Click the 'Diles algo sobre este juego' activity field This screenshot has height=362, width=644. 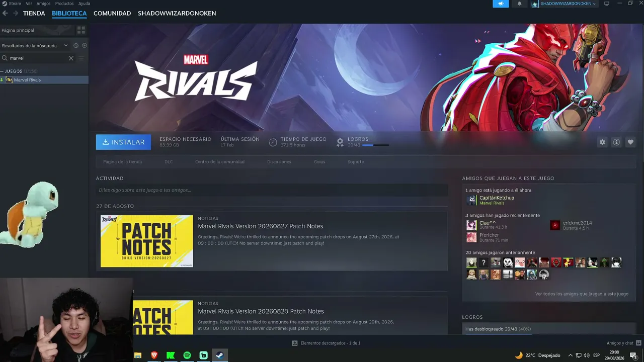pos(272,190)
